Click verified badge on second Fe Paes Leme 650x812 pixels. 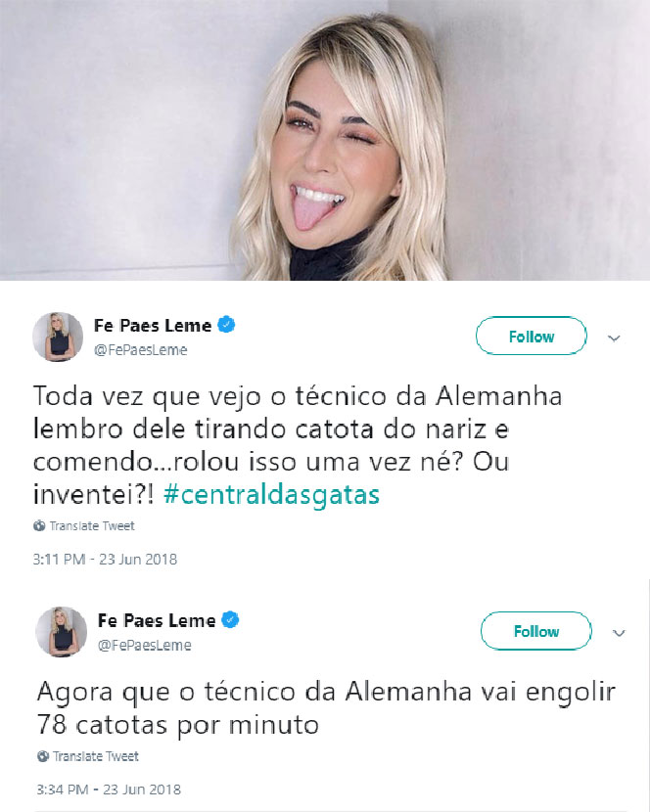coord(230,619)
